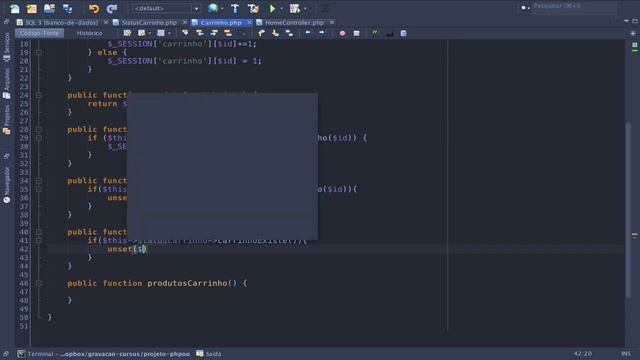Open the Projetos side panel
Image resolution: width=640 pixels, height=360 pixels.
coord(7,120)
